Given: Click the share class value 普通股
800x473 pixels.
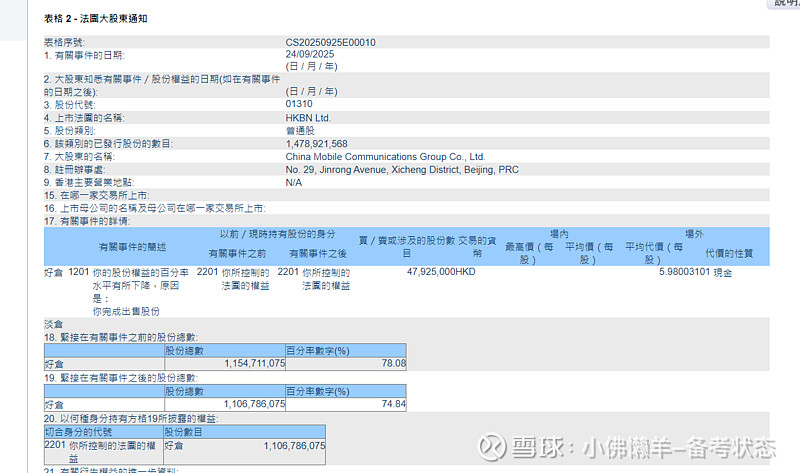Looking at the screenshot, I should [x=300, y=131].
